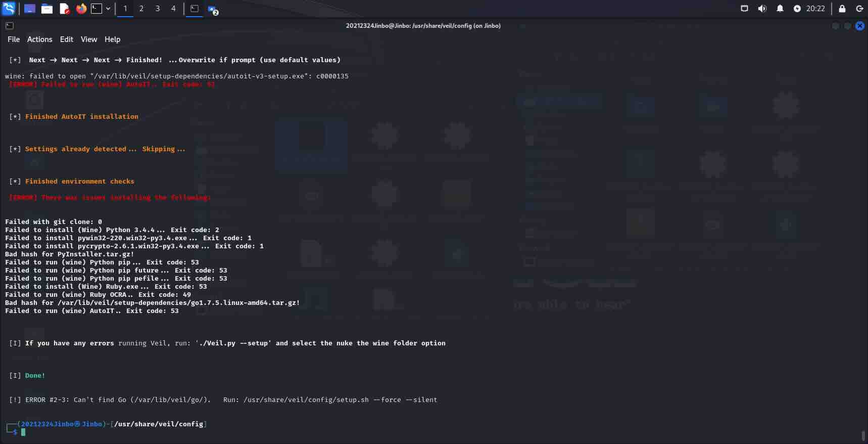Click the './Veil.py --setup' hint line
The image size is (868, 444).
[x=227, y=343]
